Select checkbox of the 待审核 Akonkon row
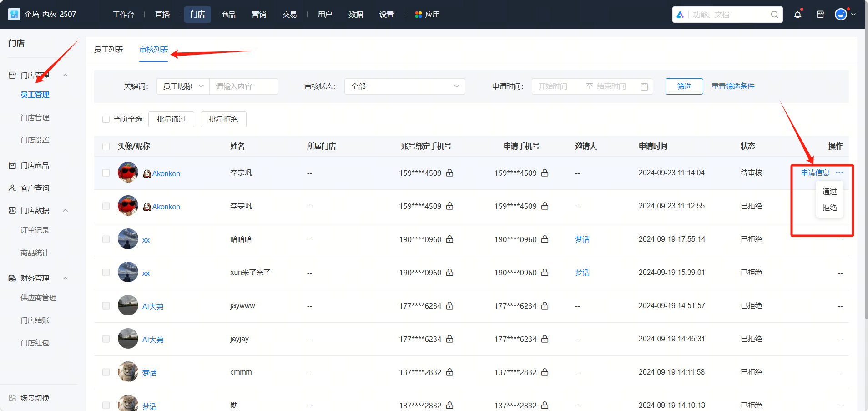The height and width of the screenshot is (411, 868). pos(106,173)
